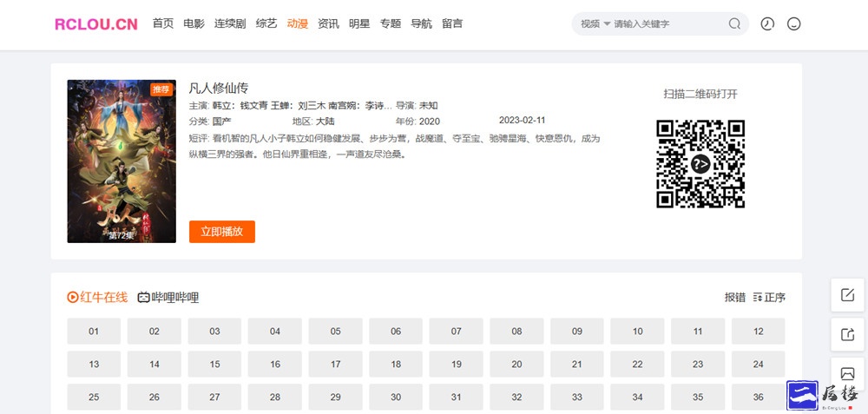
Task: Click the image icon in right sidebar
Action: [848, 372]
